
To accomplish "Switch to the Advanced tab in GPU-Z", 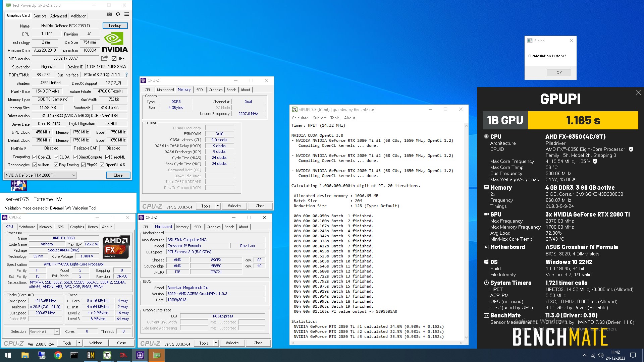I will coord(58,16).
